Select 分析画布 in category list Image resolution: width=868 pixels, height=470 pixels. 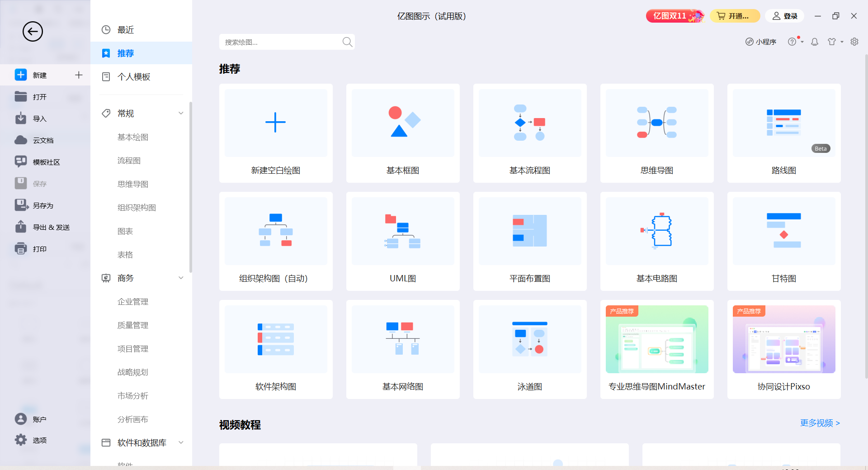coord(133,419)
